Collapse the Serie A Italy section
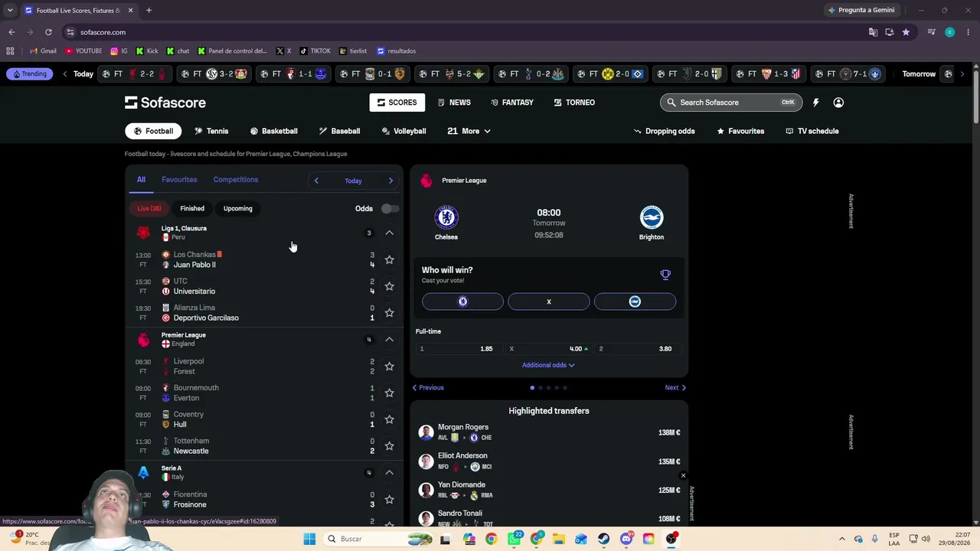980x551 pixels. click(389, 473)
